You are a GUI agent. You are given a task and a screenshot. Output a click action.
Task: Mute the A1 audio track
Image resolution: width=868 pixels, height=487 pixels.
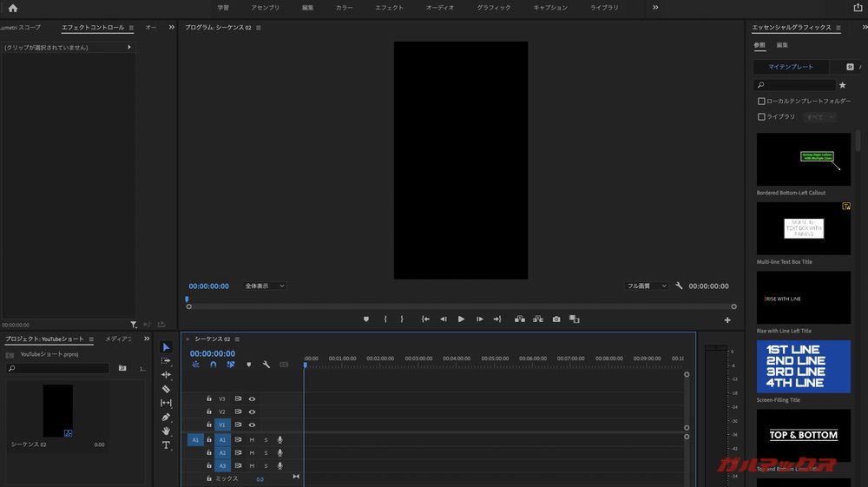tap(252, 440)
